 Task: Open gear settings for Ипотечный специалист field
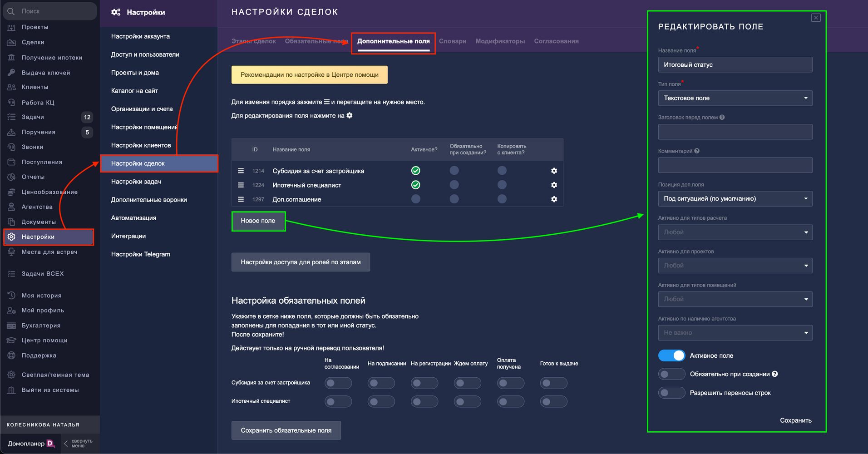pos(554,185)
